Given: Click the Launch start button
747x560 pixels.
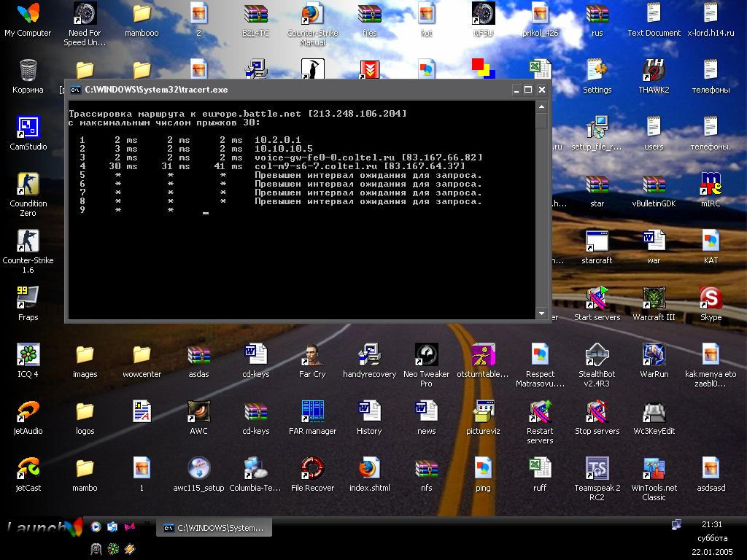Looking at the screenshot, I should [x=44, y=527].
